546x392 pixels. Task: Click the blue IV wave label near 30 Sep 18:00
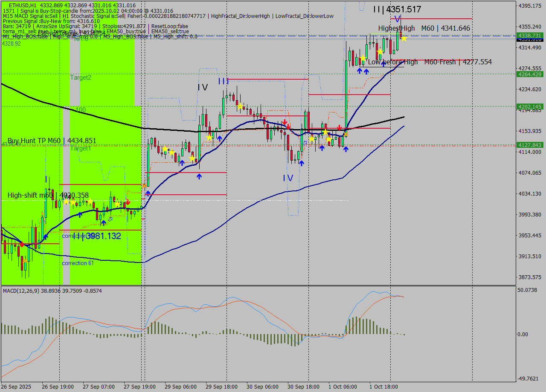[x=288, y=178]
